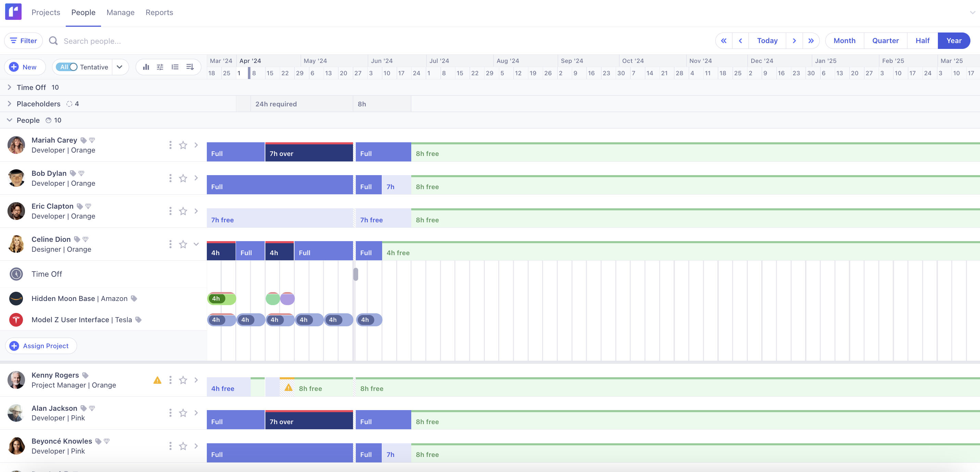Expand the Time Off section
Viewport: 980px width, 472px height.
10,87
